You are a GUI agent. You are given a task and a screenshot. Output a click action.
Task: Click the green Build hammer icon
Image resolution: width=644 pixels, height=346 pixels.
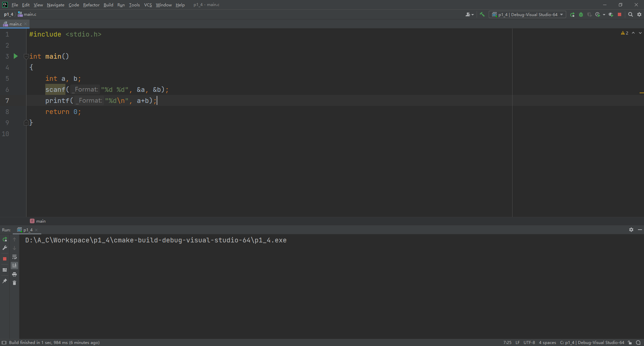click(x=482, y=14)
